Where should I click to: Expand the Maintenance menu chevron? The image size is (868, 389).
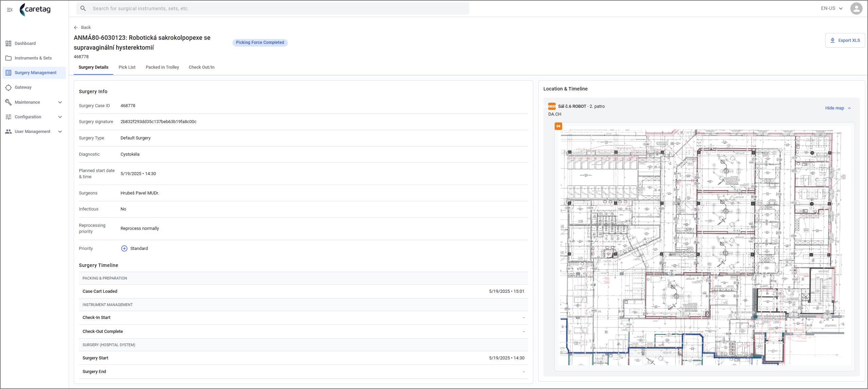pyautogui.click(x=60, y=102)
